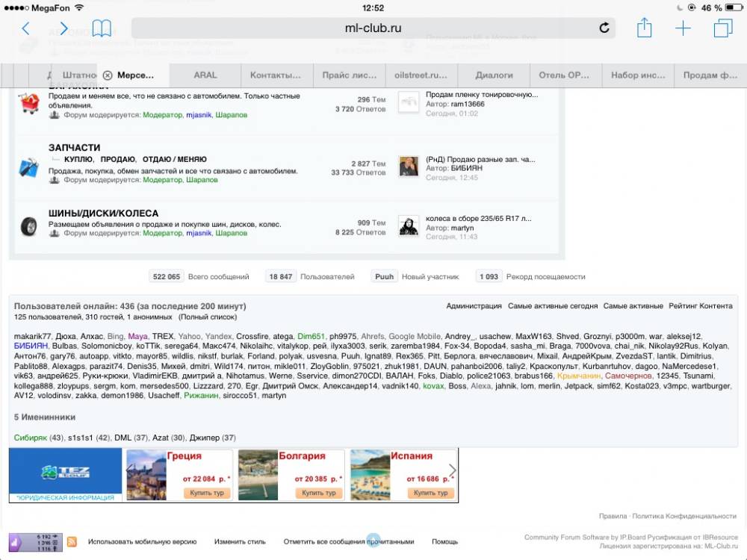Image resolution: width=747 pixels, height=560 pixels.
Task: Tap Safari back navigation arrow
Action: tap(26, 29)
